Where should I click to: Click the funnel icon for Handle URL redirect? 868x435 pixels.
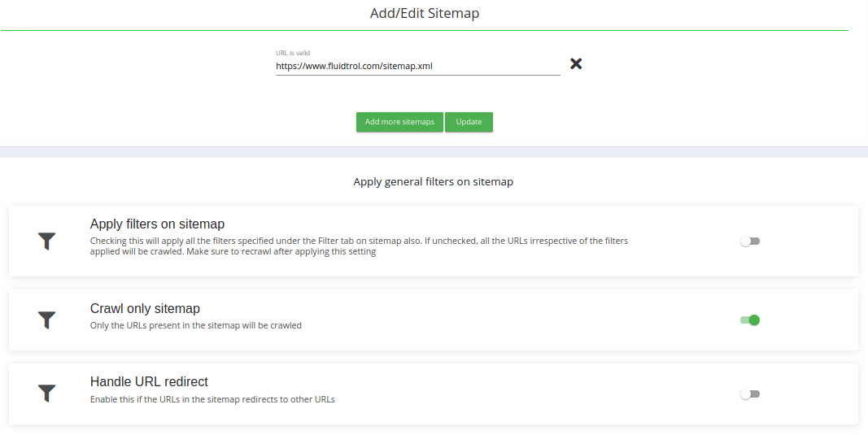(47, 394)
